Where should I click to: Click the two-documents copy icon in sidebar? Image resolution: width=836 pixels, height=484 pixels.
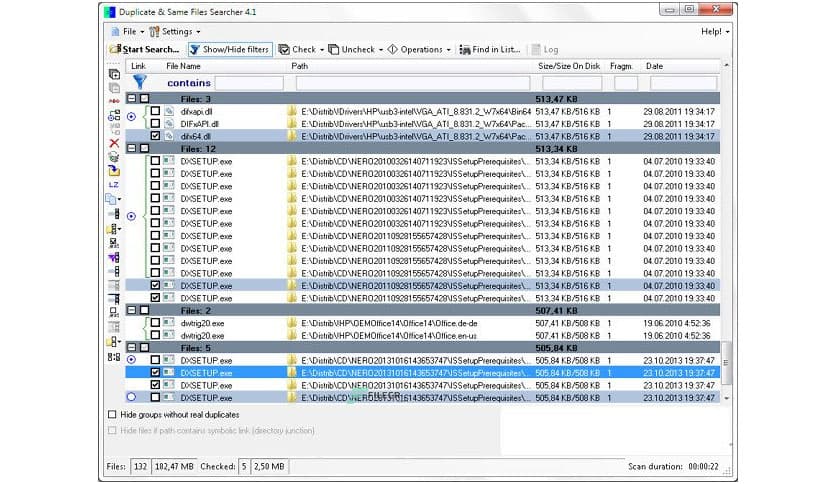tap(111, 199)
